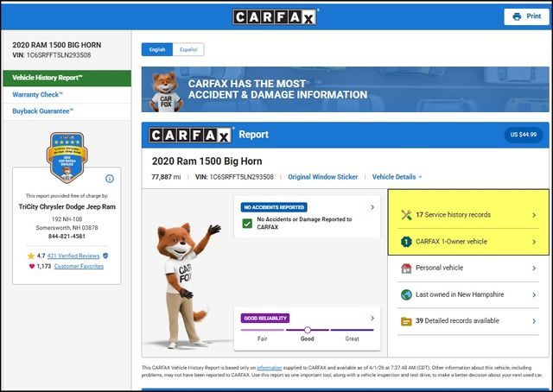Click the printer icon in Print button
Image resolution: width=553 pixels, height=392 pixels.
tap(517, 16)
